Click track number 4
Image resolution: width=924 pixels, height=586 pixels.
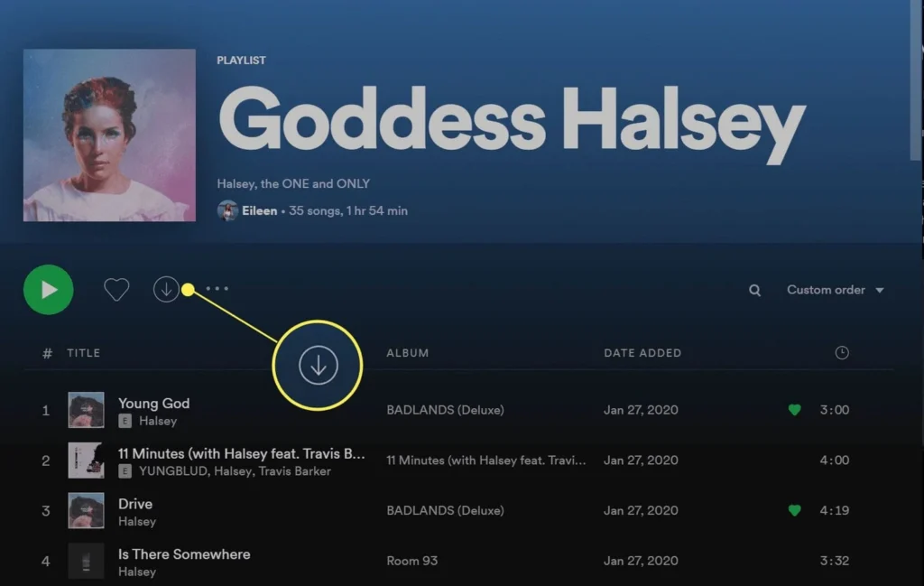tap(46, 561)
